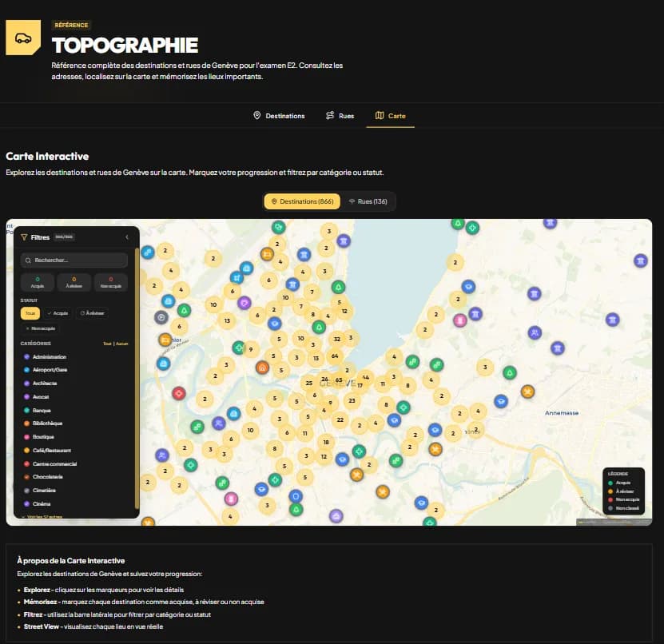The width and height of the screenshot is (664, 644).
Task: Click the route icon beside Rues tab
Action: tap(330, 116)
